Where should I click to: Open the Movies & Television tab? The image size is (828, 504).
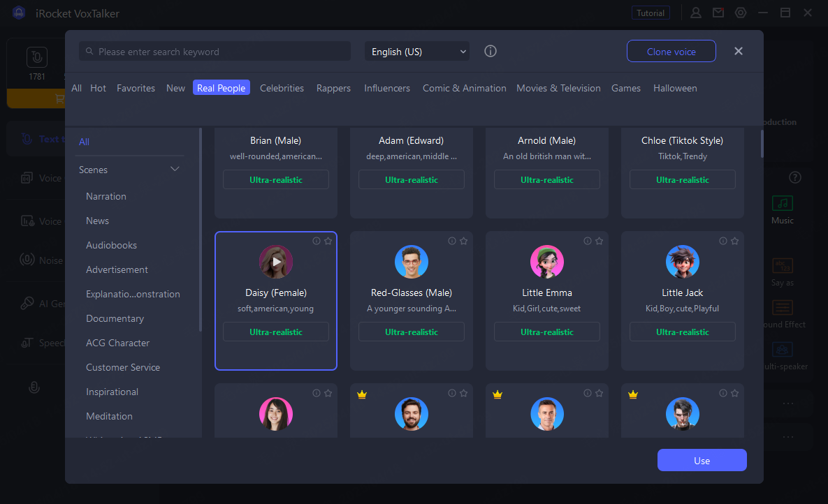(558, 88)
